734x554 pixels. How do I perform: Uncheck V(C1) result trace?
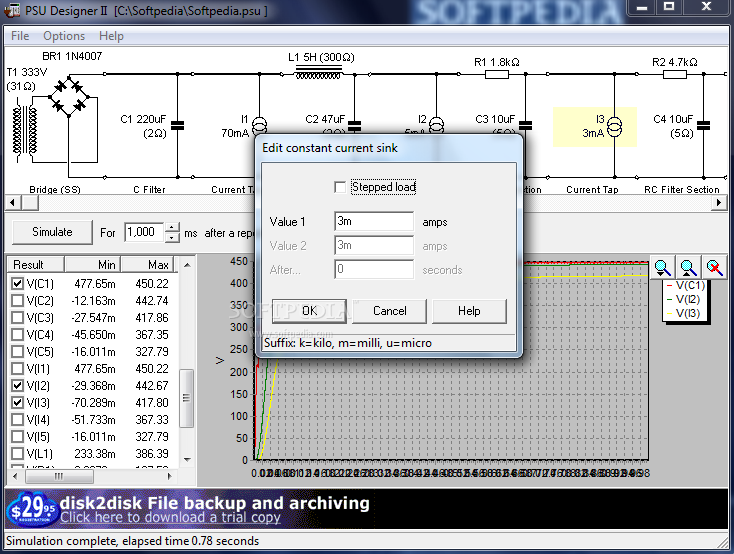tap(17, 283)
